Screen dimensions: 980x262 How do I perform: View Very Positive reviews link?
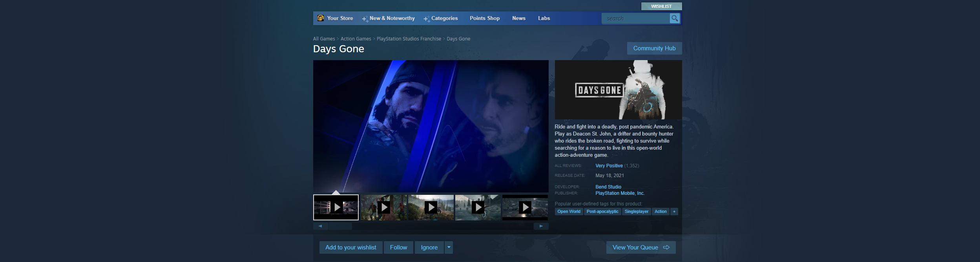(x=609, y=166)
